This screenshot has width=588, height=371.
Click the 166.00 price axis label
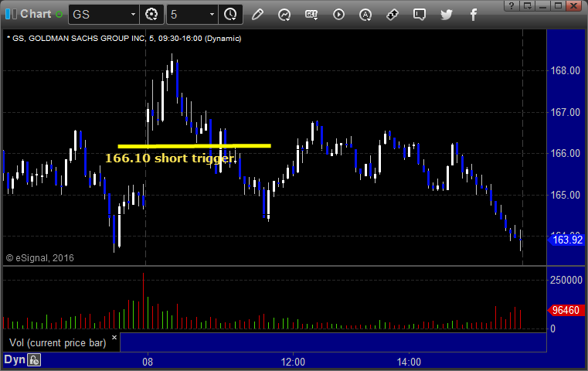point(565,153)
